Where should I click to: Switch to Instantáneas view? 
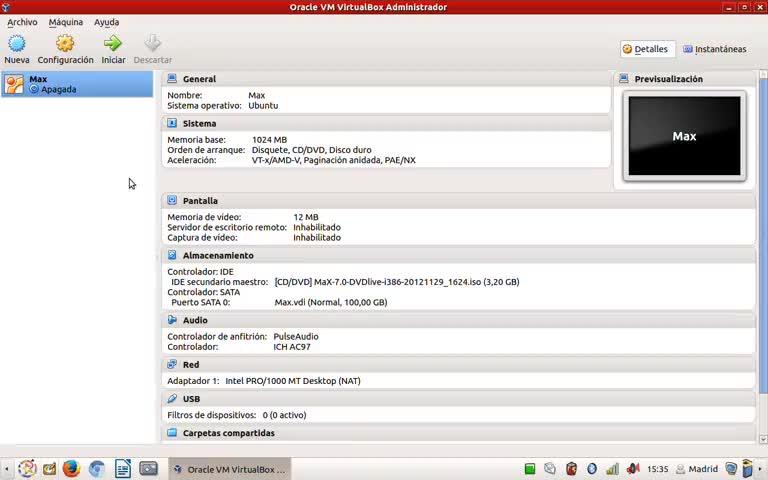click(x=714, y=49)
